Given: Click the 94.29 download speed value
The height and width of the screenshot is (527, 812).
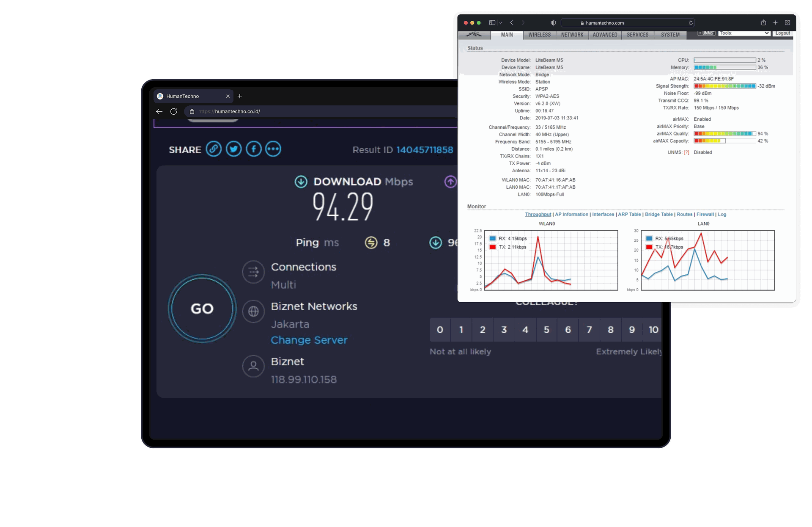Looking at the screenshot, I should (343, 207).
